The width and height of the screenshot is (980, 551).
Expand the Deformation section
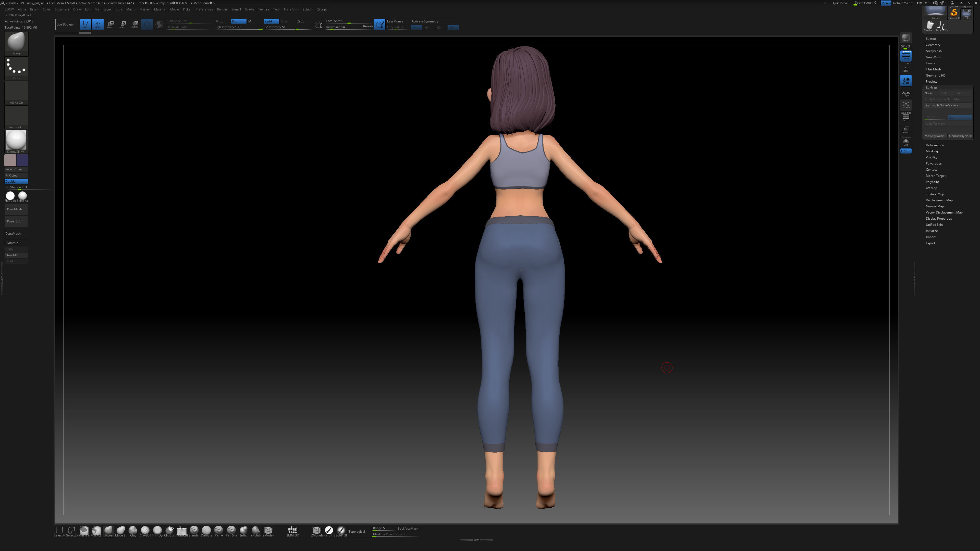[x=934, y=145]
